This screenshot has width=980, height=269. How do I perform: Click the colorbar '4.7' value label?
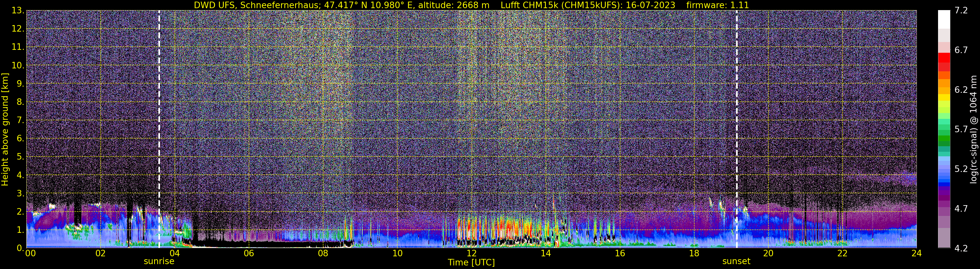click(961, 209)
